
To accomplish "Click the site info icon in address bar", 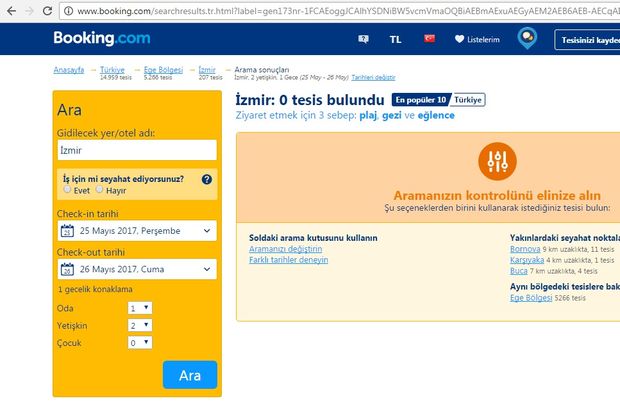I will pyautogui.click(x=68, y=11).
